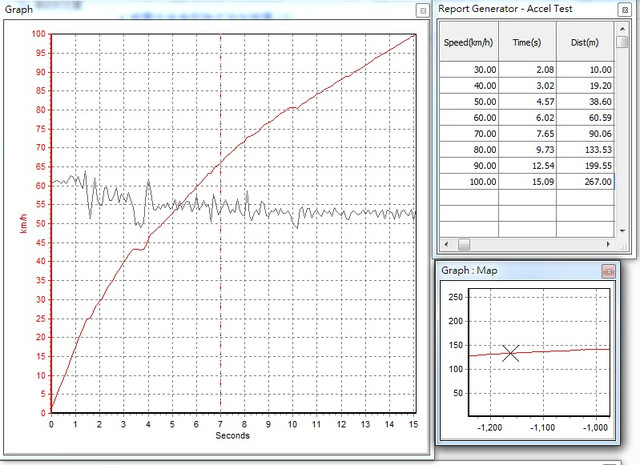Click the Dist(m) column header
Screen dimensions: 640x465
585,42
